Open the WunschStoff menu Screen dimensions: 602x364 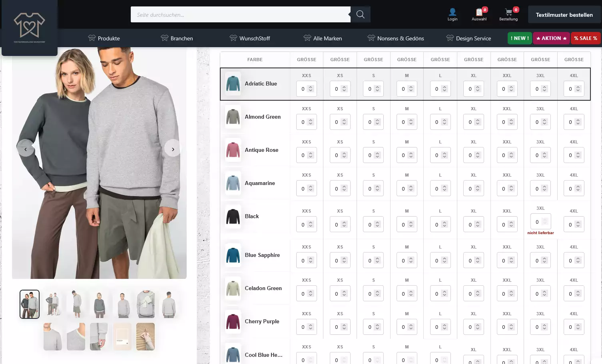point(250,38)
